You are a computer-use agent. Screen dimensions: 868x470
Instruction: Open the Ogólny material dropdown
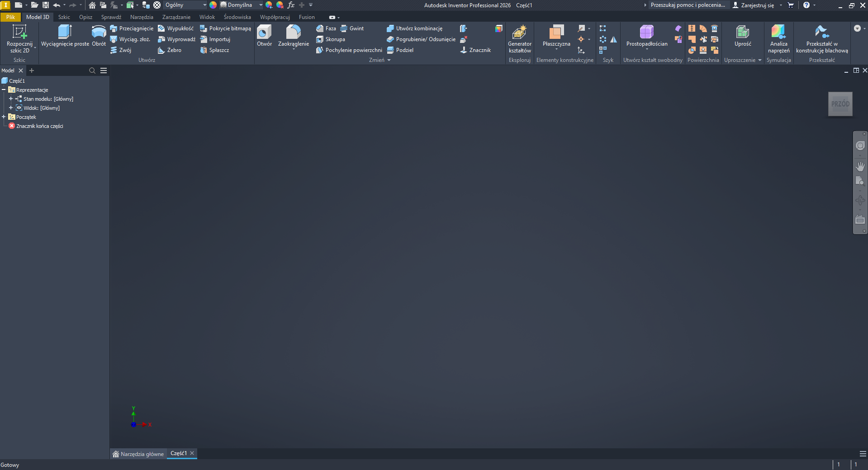click(204, 5)
